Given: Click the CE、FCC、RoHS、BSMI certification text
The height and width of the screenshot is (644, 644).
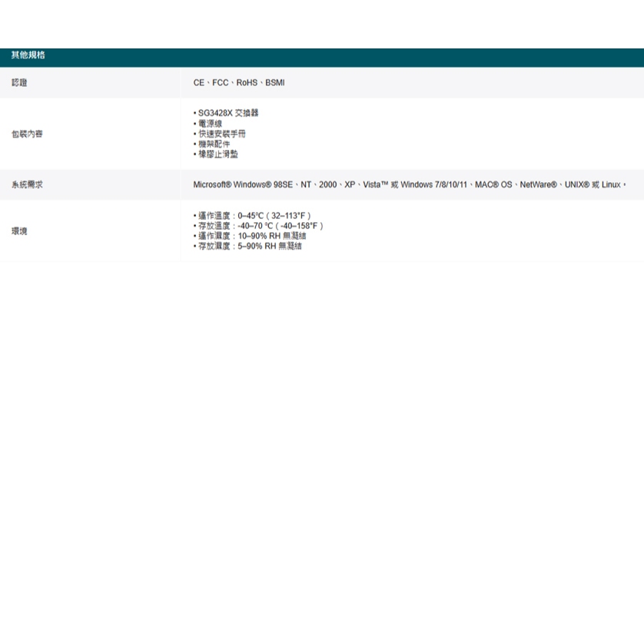Looking at the screenshot, I should 238,82.
